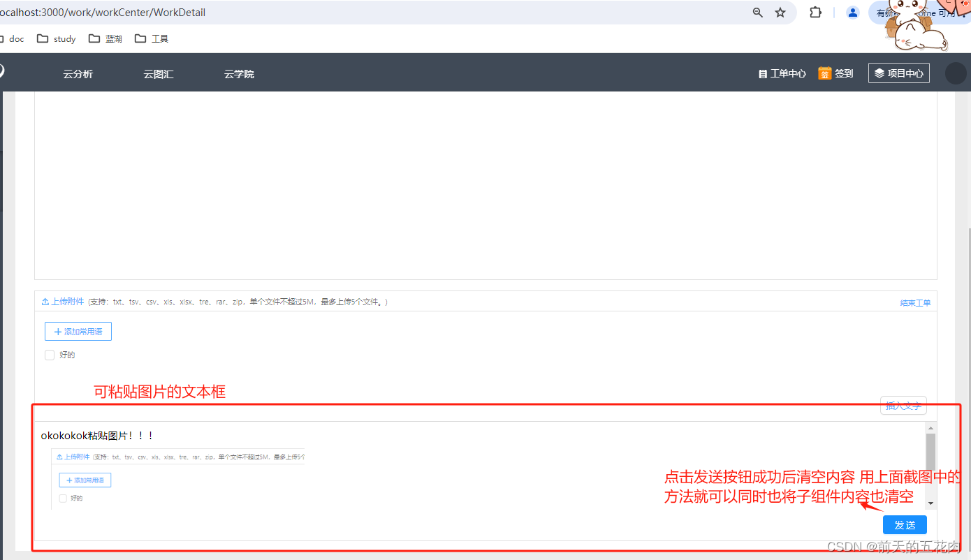
Task: Click the bookmark star in the address bar
Action: (x=780, y=12)
